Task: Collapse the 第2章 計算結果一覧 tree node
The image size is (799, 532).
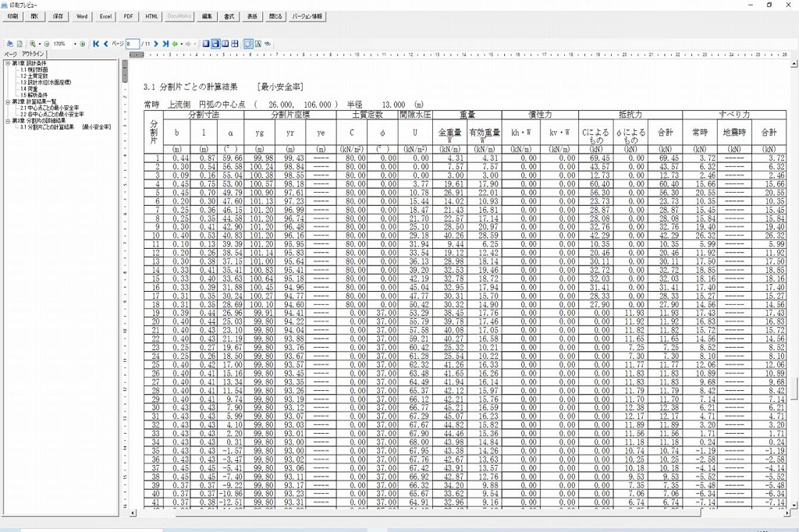Action: [x=8, y=102]
